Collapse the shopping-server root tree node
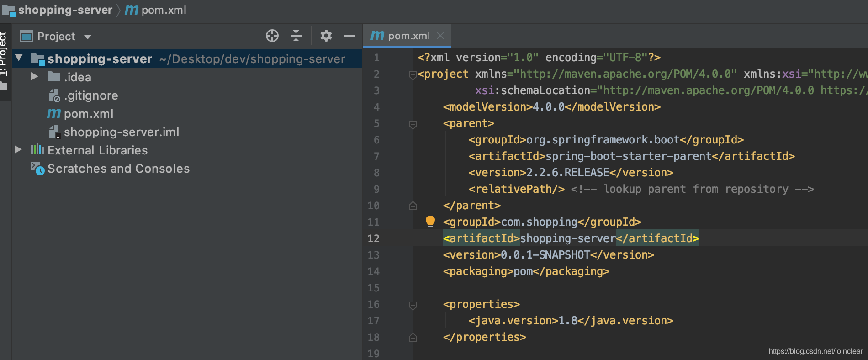Image resolution: width=868 pixels, height=360 pixels. (x=19, y=58)
